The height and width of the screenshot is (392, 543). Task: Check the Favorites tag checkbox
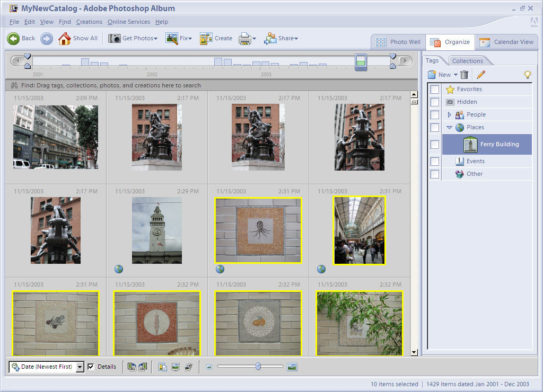click(x=435, y=90)
